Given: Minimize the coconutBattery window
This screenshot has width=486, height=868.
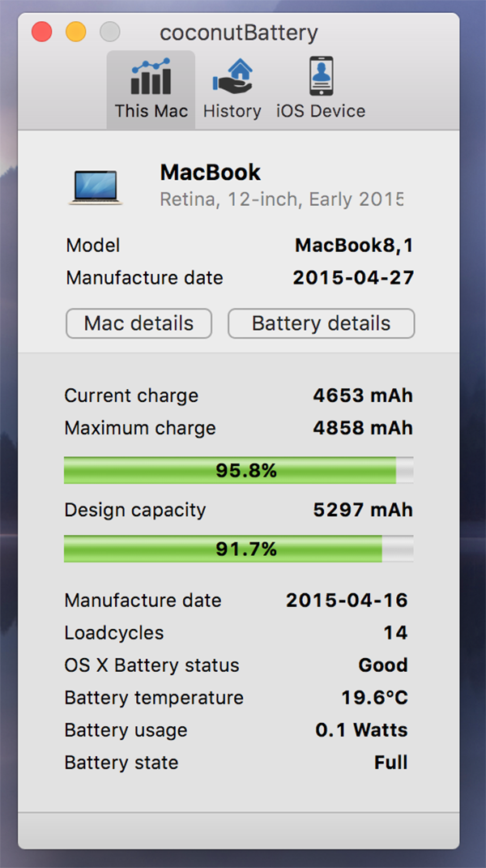Looking at the screenshot, I should 76,31.
